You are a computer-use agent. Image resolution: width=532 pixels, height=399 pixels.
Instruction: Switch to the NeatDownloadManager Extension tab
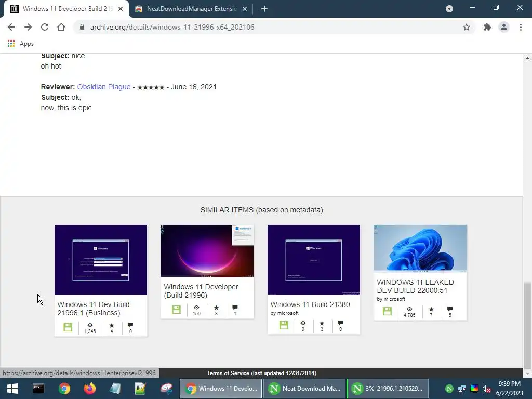(x=191, y=9)
